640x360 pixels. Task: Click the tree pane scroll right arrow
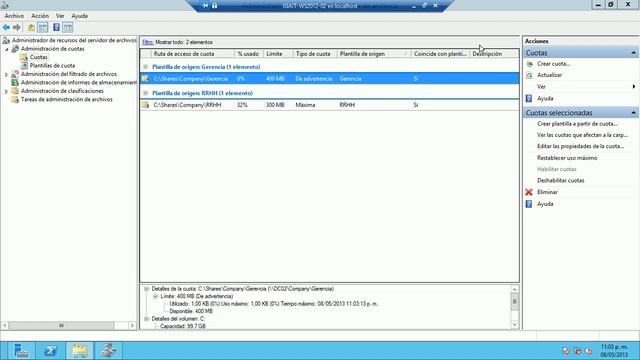[x=132, y=325]
